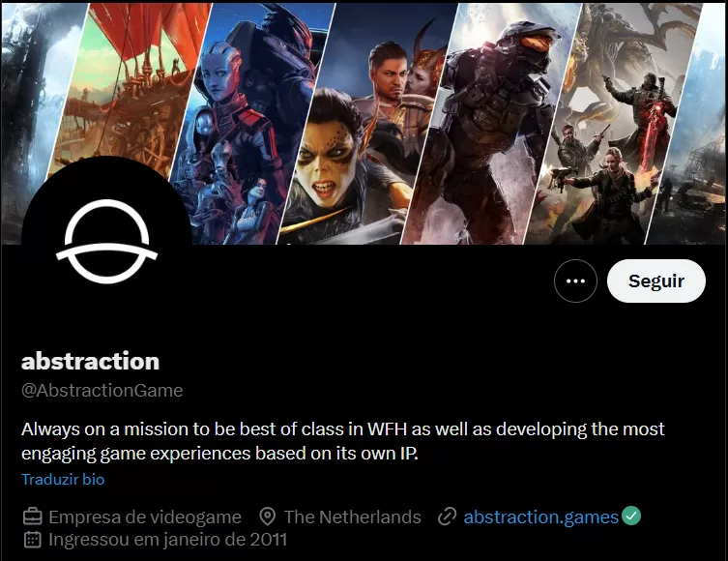Click the chain link icon
Screen dimensions: 728x561
coord(447,517)
